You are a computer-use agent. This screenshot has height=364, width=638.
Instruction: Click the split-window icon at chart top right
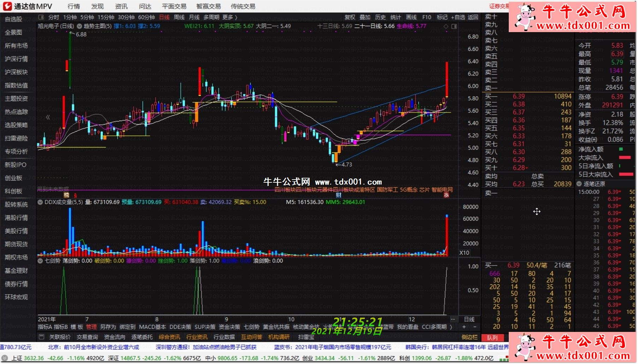[454, 26]
